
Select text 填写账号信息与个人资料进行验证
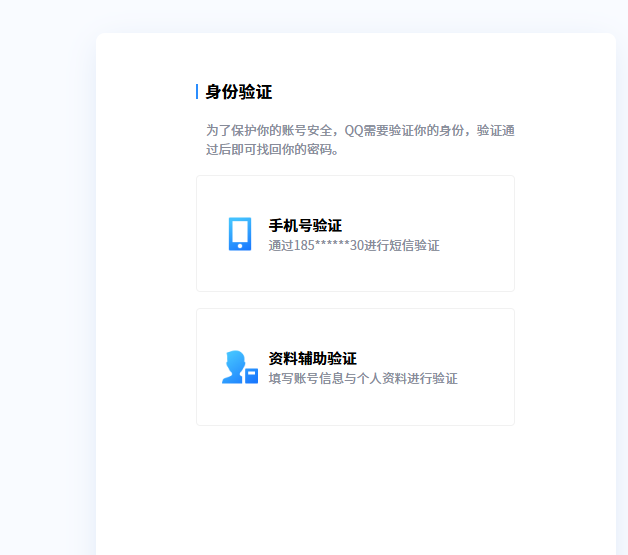click(x=363, y=378)
